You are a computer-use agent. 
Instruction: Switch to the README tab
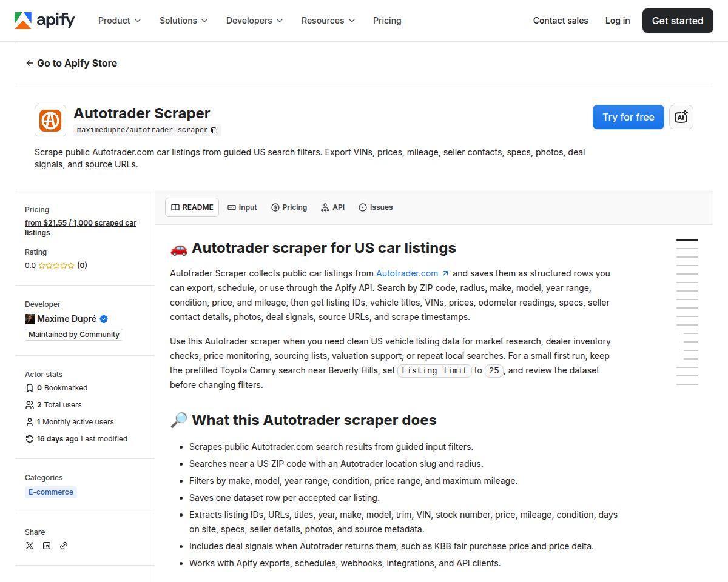pyautogui.click(x=192, y=207)
